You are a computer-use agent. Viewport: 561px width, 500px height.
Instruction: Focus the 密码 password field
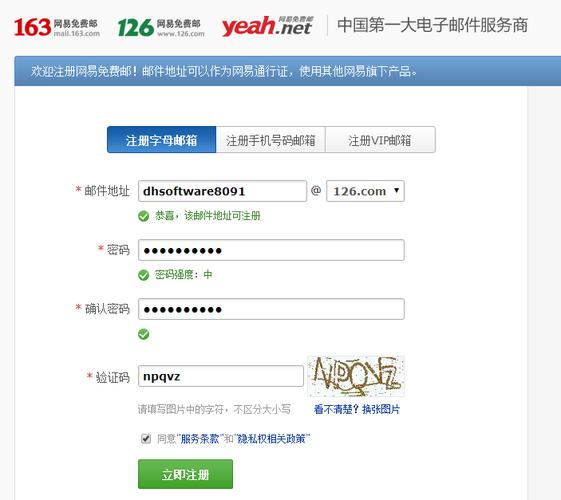pyautogui.click(x=271, y=250)
